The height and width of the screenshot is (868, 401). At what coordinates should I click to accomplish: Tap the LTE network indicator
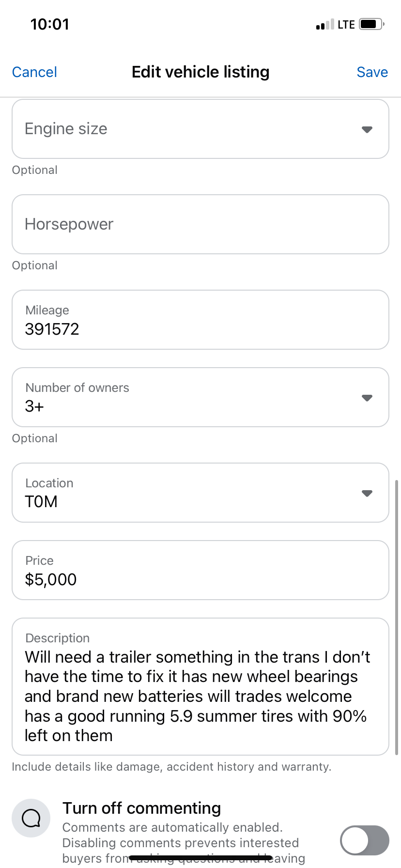click(346, 25)
